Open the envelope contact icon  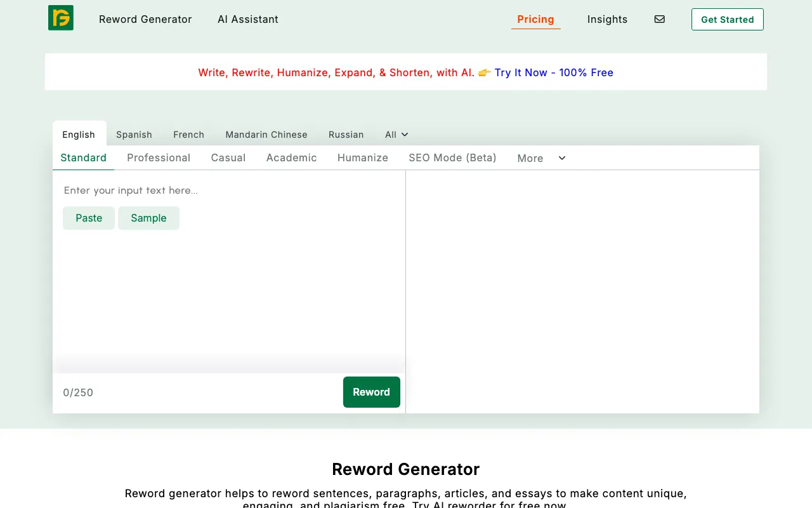point(660,19)
